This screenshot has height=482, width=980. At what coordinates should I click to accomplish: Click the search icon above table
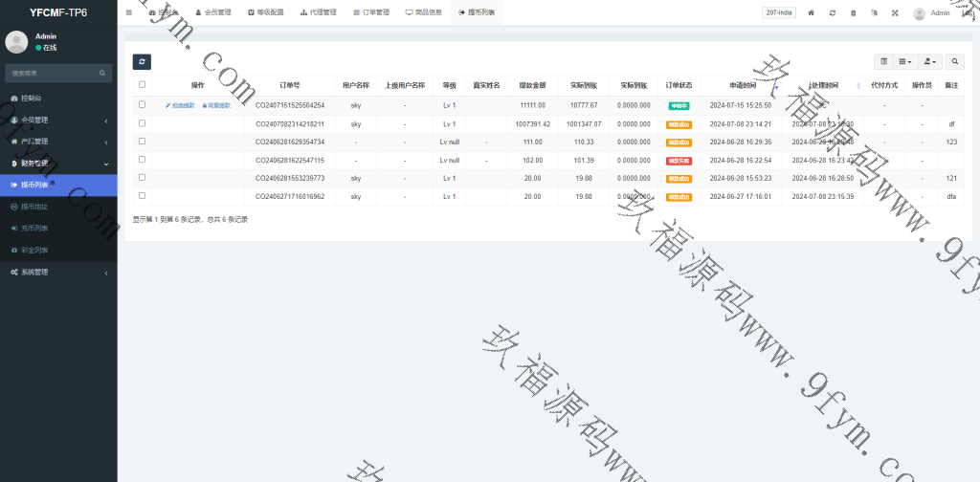[x=955, y=61]
